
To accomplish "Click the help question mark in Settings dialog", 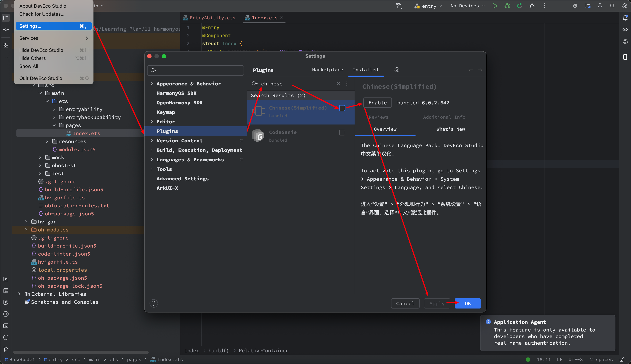I will tap(154, 303).
